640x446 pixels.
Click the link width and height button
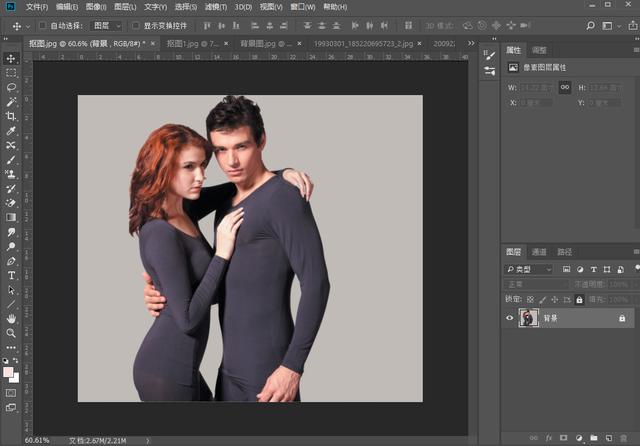tap(565, 87)
